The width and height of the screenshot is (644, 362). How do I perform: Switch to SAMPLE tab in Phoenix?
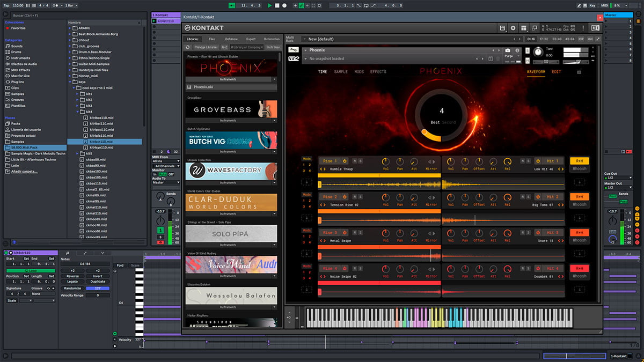341,71
